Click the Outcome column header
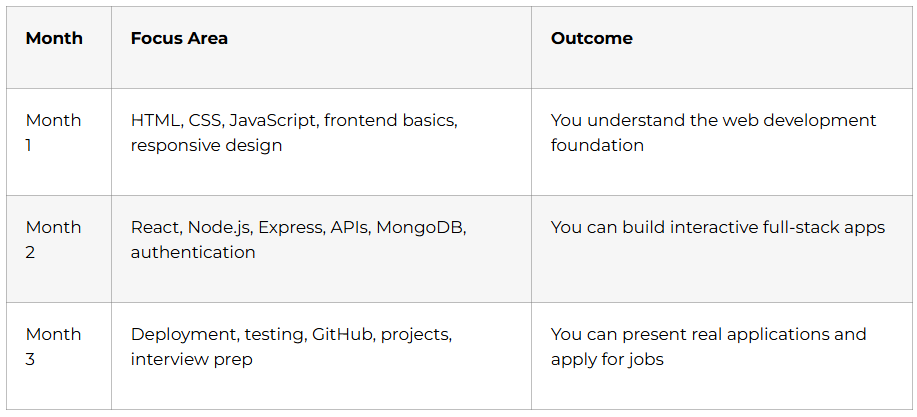Screen dimensions: 917x417 point(591,39)
